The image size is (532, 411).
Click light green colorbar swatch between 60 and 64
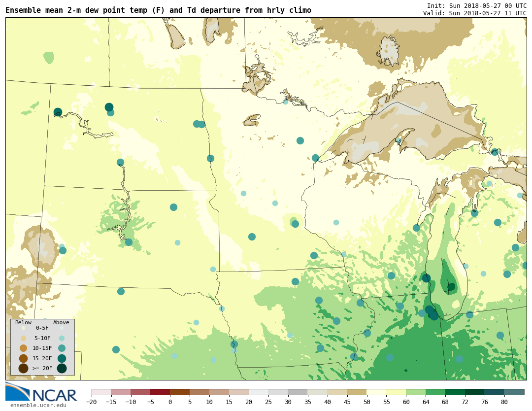(416, 392)
